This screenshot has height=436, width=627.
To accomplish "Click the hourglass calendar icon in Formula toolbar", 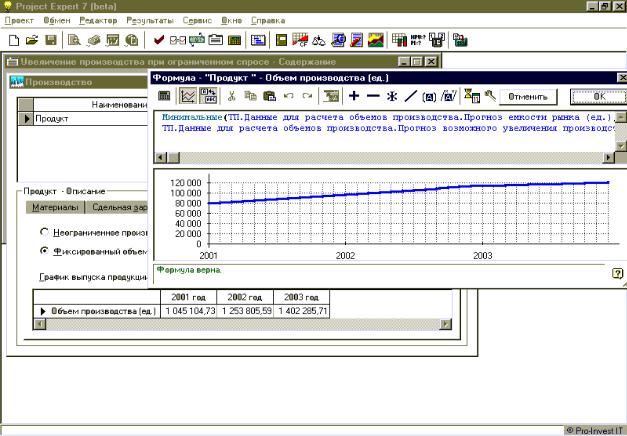I will coord(472,96).
